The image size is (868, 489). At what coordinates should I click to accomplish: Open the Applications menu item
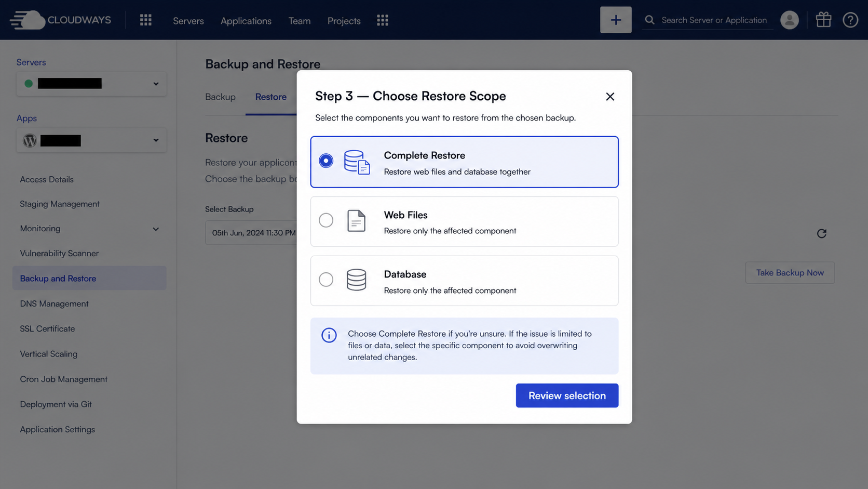click(x=246, y=20)
